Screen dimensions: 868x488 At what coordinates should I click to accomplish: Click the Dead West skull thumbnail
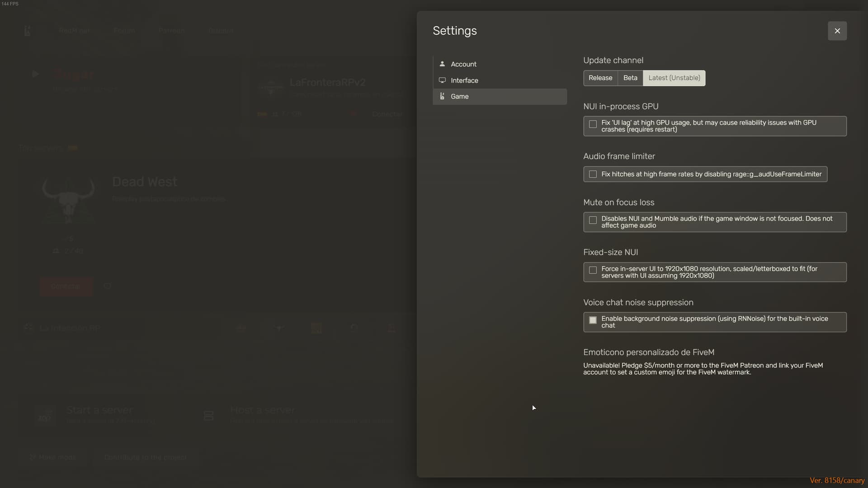point(68,200)
